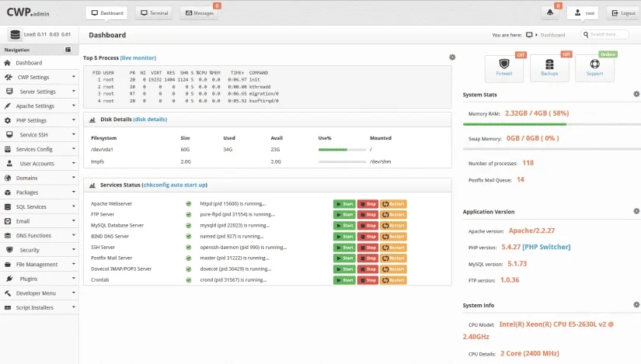This screenshot has height=364, width=641.
Task: Click the CWP Settings wrench icon
Action: pos(9,77)
